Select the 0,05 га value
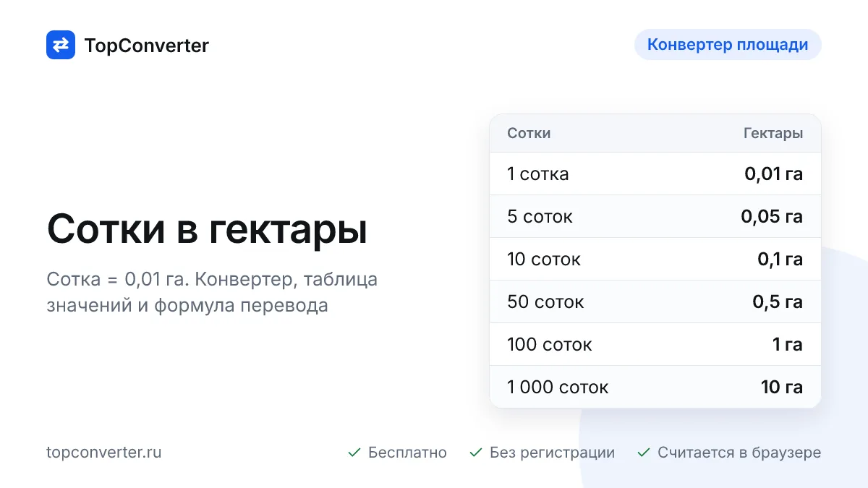Image resolution: width=868 pixels, height=488 pixels. (x=772, y=217)
